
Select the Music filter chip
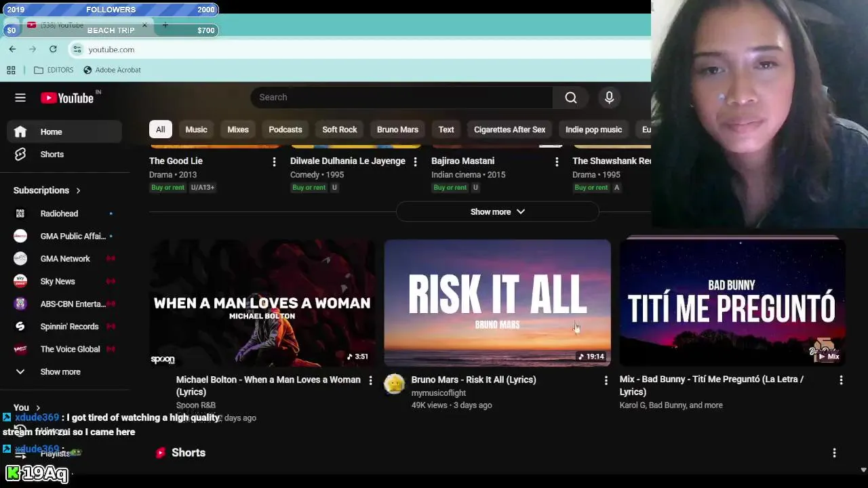coord(196,129)
